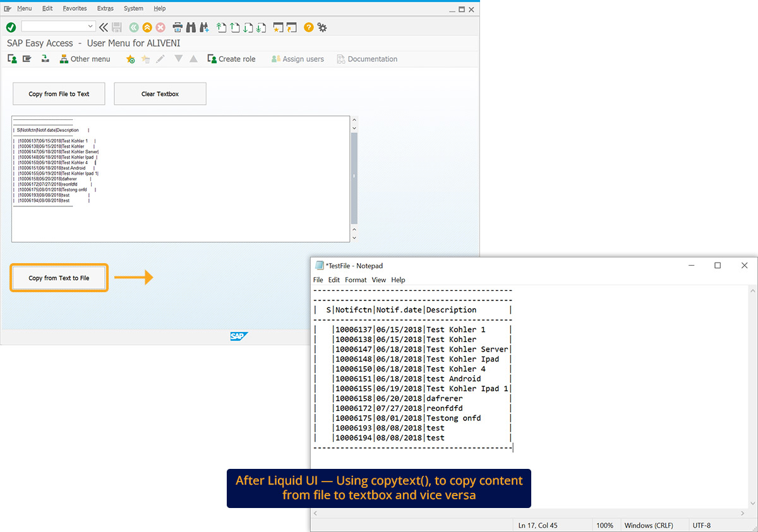758x532 pixels.
Task: Click the Create New Session icon
Action: coord(278,27)
